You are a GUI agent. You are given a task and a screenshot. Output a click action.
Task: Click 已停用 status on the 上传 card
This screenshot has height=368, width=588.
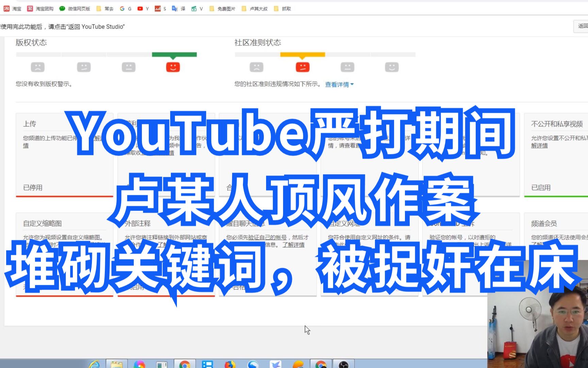coord(33,187)
